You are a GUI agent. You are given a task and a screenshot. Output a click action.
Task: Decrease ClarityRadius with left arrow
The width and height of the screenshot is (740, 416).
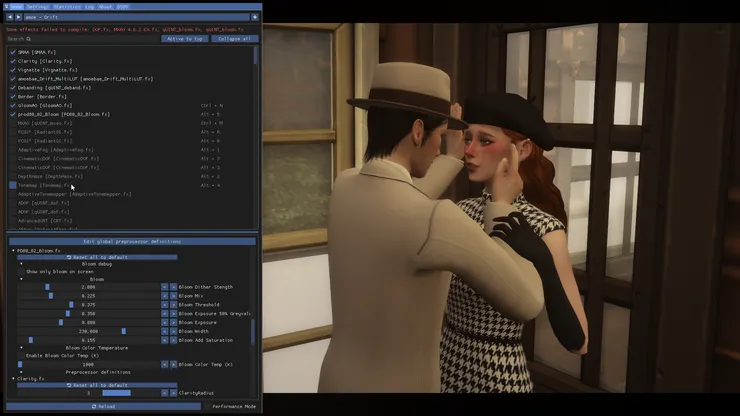(x=164, y=393)
